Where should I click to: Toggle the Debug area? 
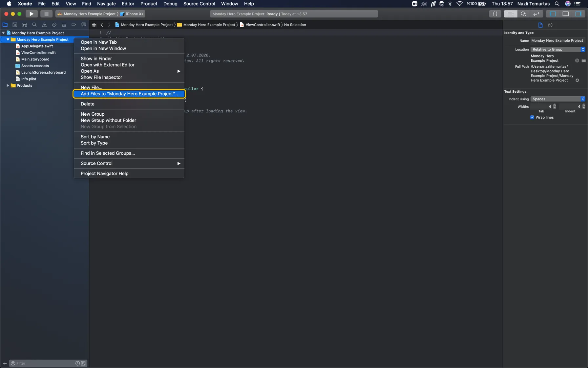[x=566, y=14]
